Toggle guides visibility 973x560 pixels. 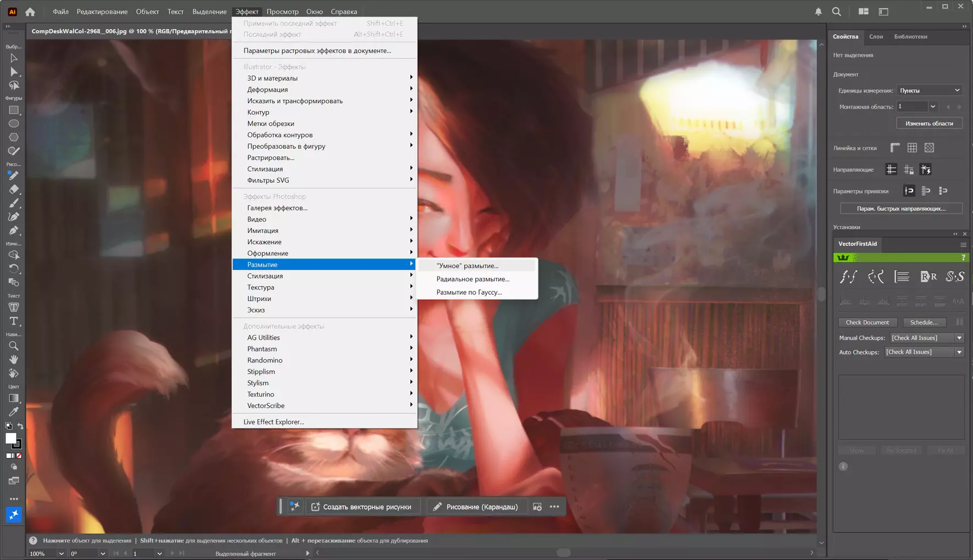pyautogui.click(x=892, y=170)
